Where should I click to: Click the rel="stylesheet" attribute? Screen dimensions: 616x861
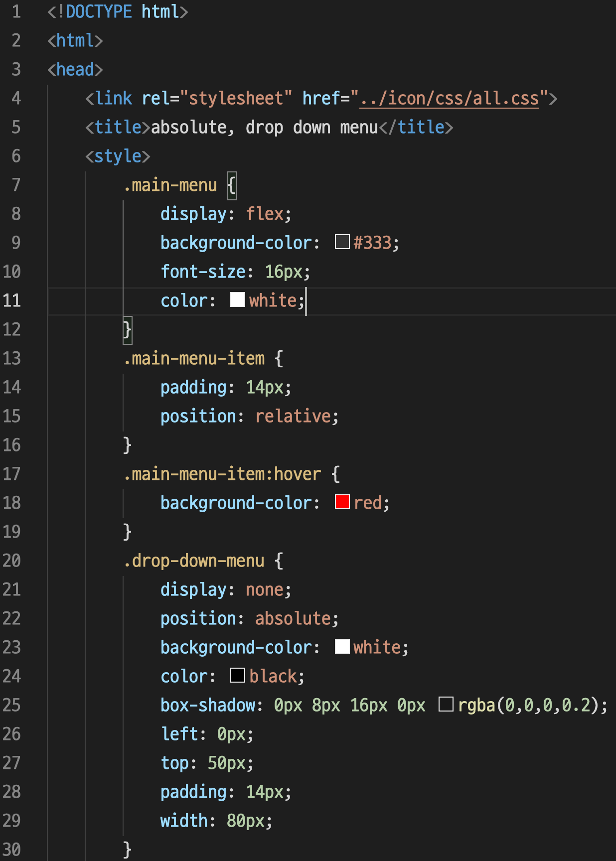tap(217, 98)
